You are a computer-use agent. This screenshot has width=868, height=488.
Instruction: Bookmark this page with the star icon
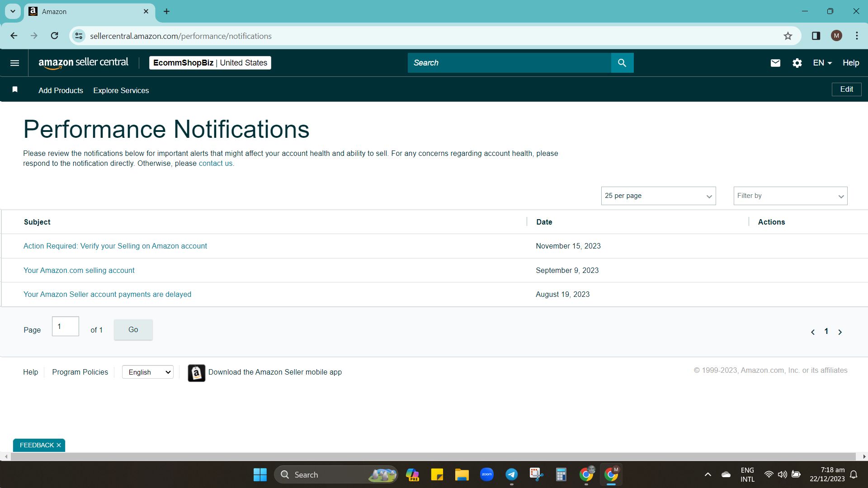click(788, 36)
